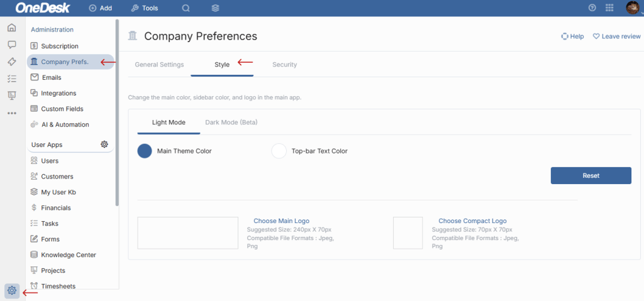Image resolution: width=644 pixels, height=301 pixels.
Task: Open Integrations in the Administration sidebar
Action: point(58,93)
